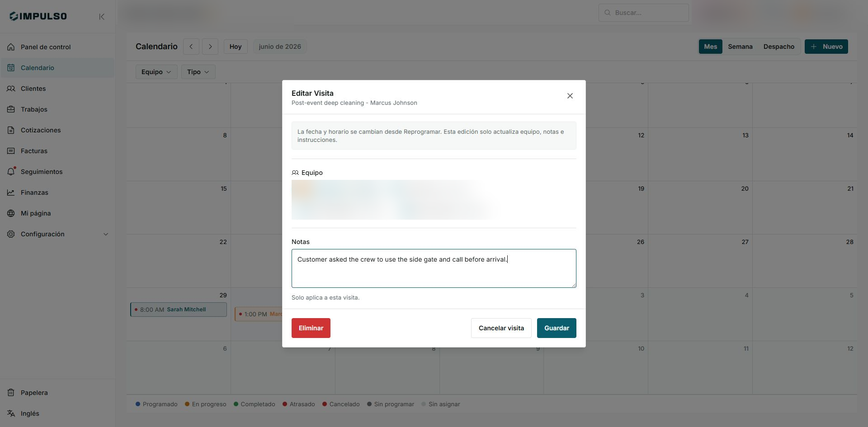Click the En progreso legend color dot
868x427 pixels.
187,404
